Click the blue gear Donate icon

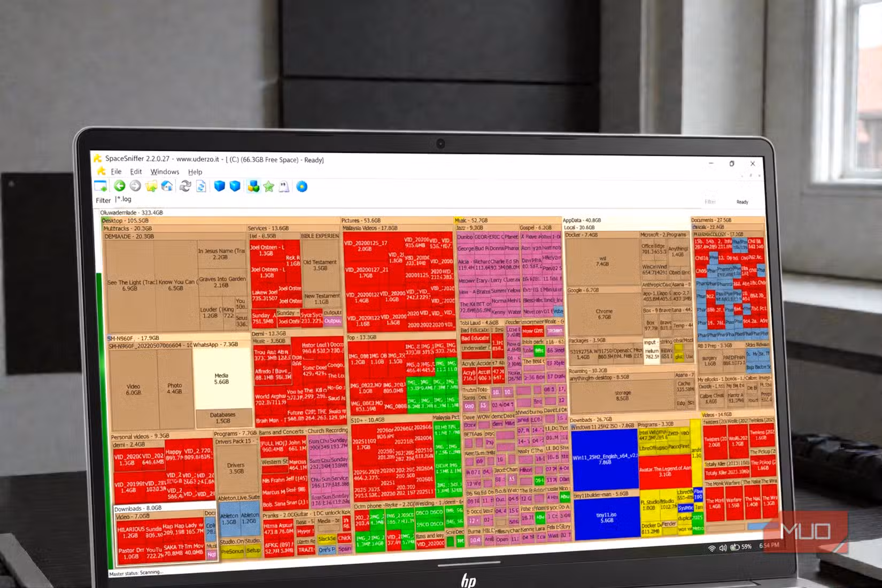302,186
